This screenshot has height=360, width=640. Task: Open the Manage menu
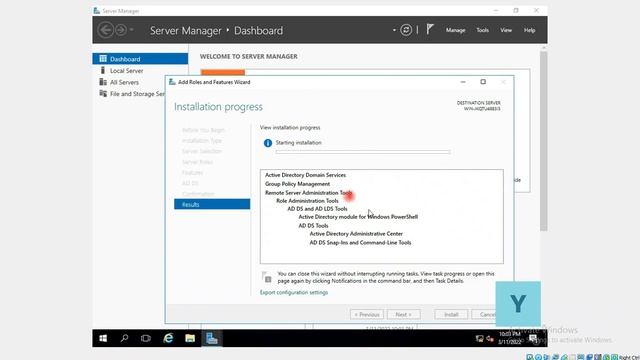click(x=455, y=30)
